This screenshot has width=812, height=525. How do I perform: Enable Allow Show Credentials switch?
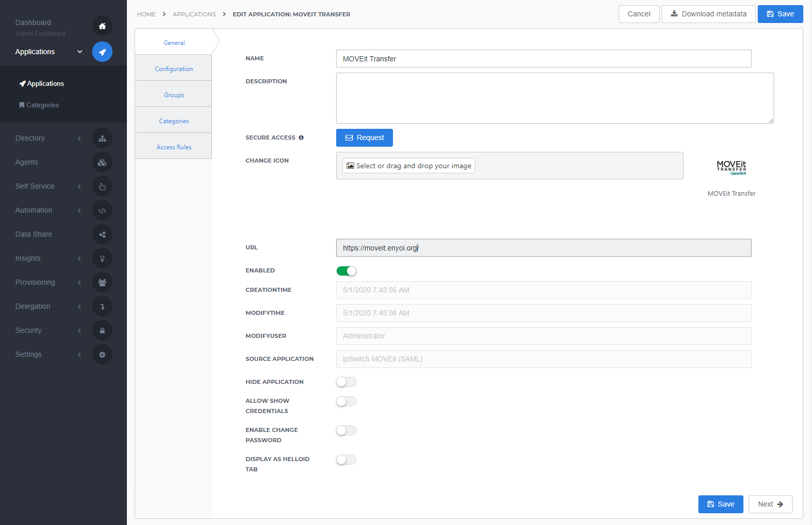[346, 401]
